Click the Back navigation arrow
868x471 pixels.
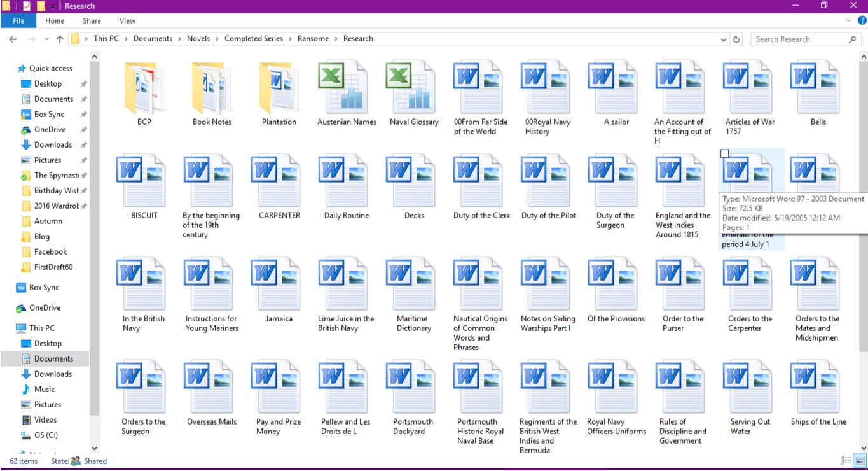tap(13, 39)
